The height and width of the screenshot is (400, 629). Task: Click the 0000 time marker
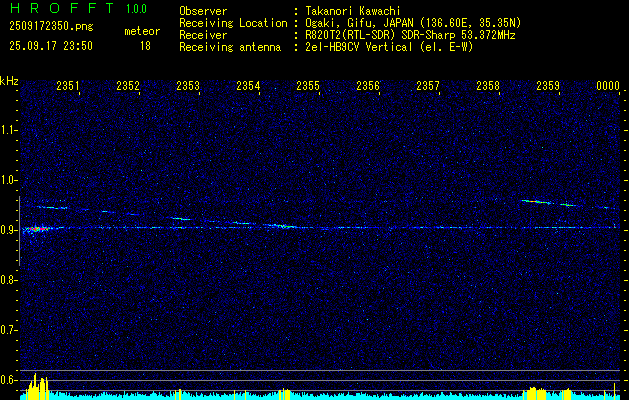(x=608, y=87)
